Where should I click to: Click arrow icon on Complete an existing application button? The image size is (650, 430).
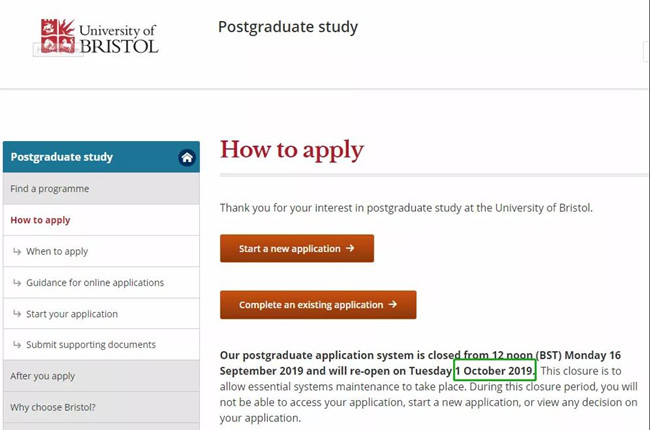(393, 304)
